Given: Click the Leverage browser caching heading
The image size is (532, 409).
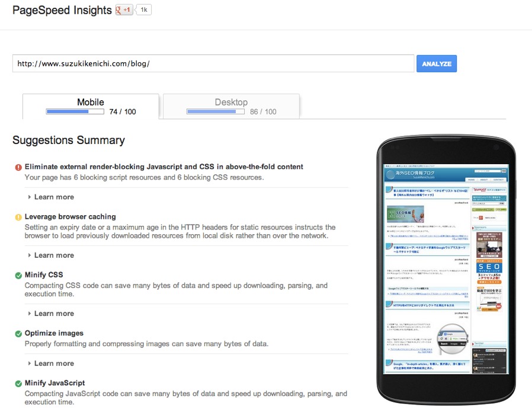Looking at the screenshot, I should (x=70, y=216).
